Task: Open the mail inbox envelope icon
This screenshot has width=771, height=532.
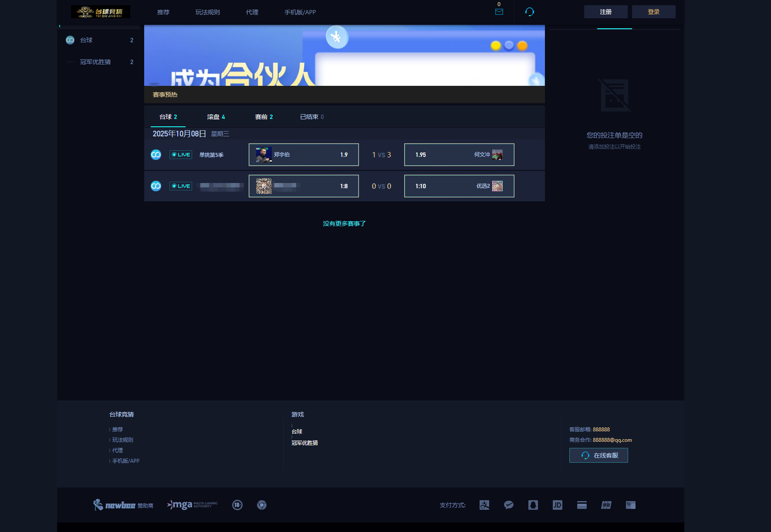Action: click(499, 12)
